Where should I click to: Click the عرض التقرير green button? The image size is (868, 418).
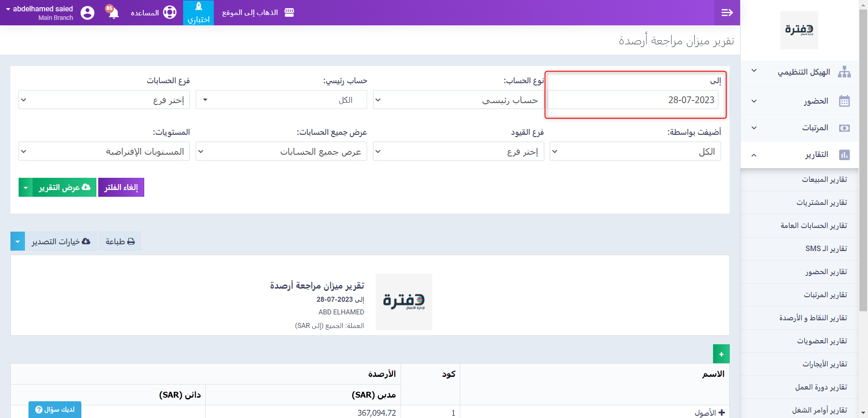(64, 187)
